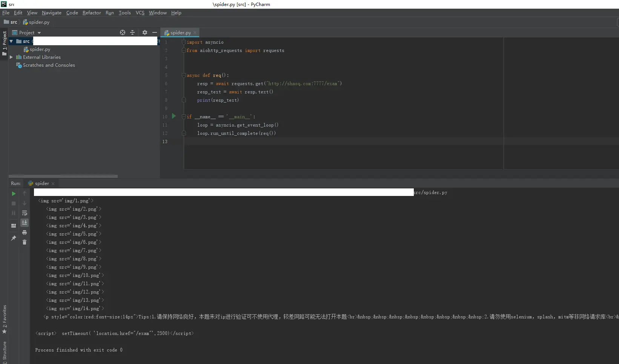Click src in the breadcrumb bar

(11, 22)
